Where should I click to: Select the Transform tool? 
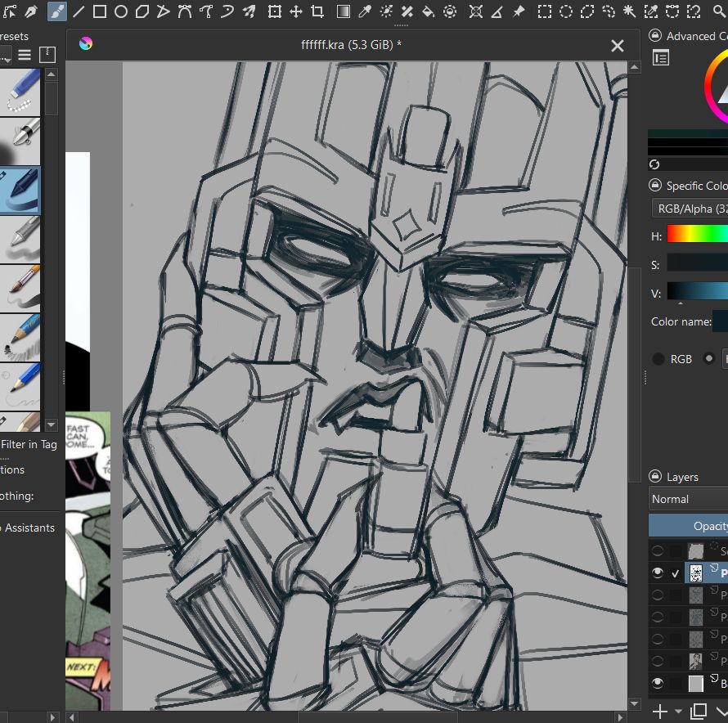274,11
